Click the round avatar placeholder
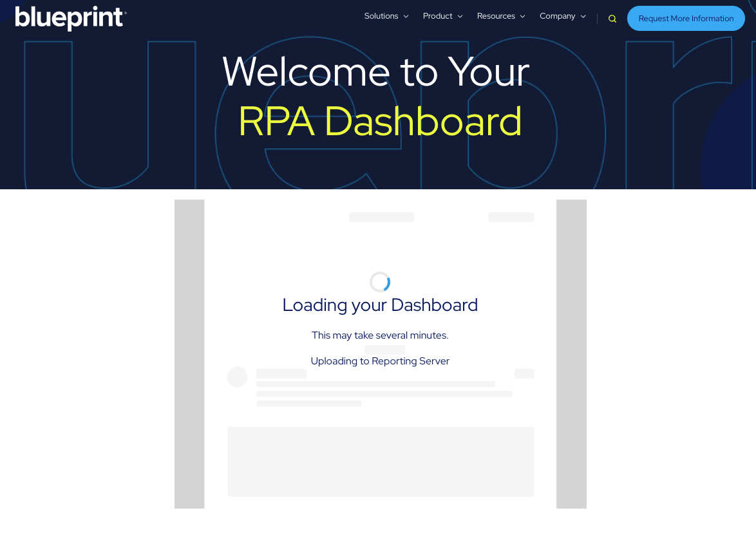 tap(237, 377)
